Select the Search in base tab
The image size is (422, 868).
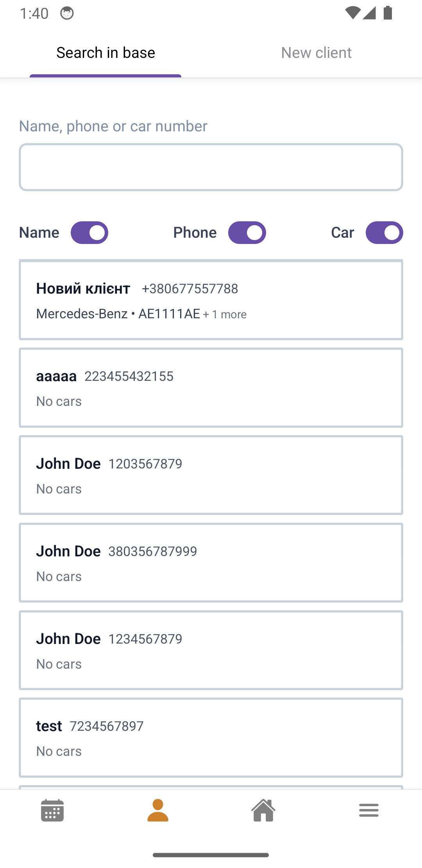pos(105,53)
